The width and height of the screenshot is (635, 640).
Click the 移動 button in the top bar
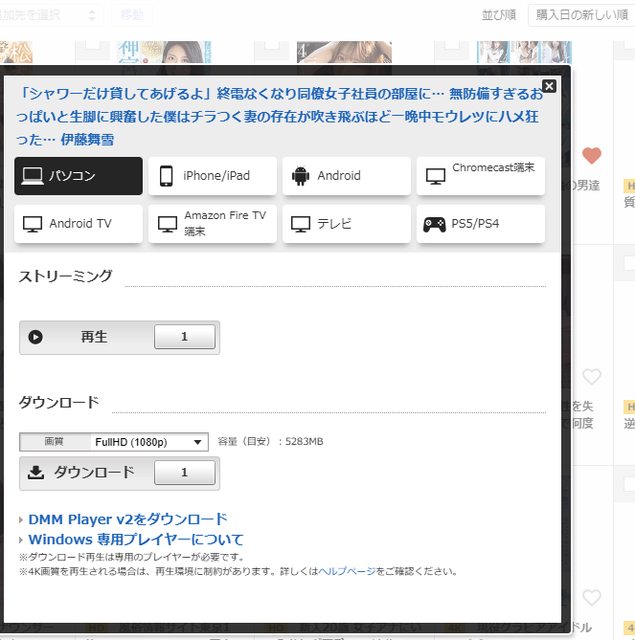point(132,15)
